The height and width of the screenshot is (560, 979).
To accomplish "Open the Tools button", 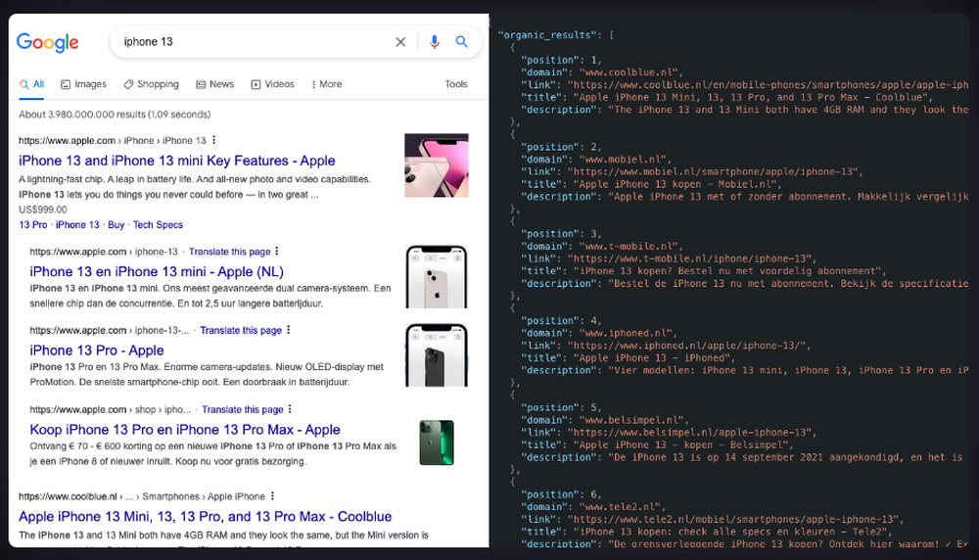I will click(456, 84).
